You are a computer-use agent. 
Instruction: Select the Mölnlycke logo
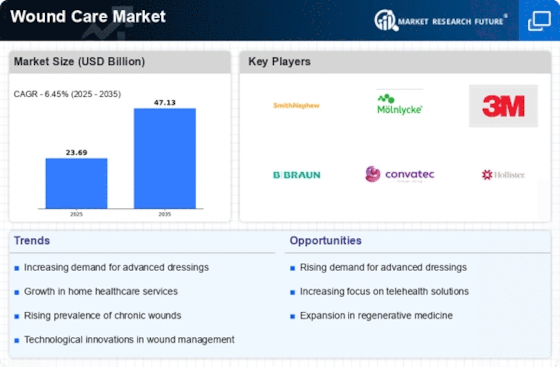click(400, 104)
